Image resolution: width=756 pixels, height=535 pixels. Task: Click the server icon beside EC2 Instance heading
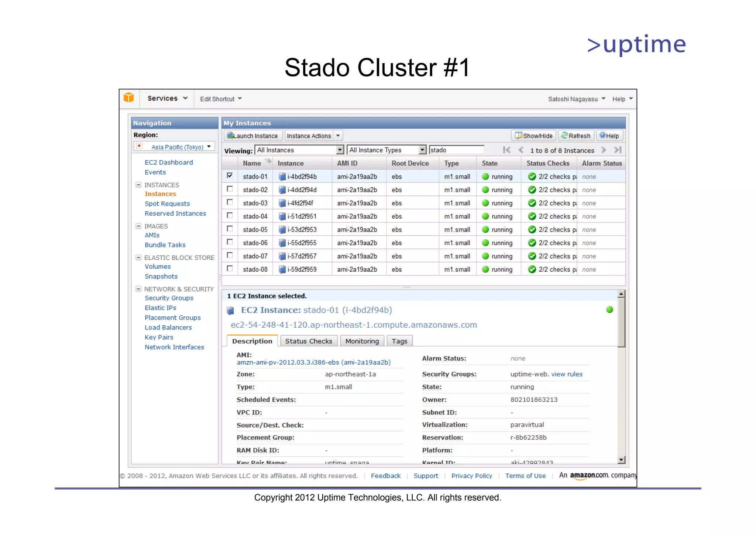click(x=230, y=311)
